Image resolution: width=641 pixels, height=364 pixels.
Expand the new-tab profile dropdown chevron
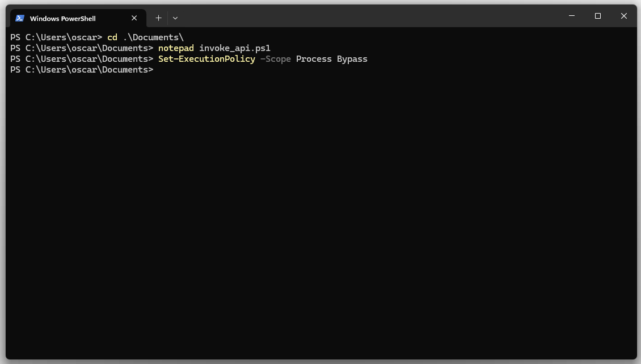[175, 18]
